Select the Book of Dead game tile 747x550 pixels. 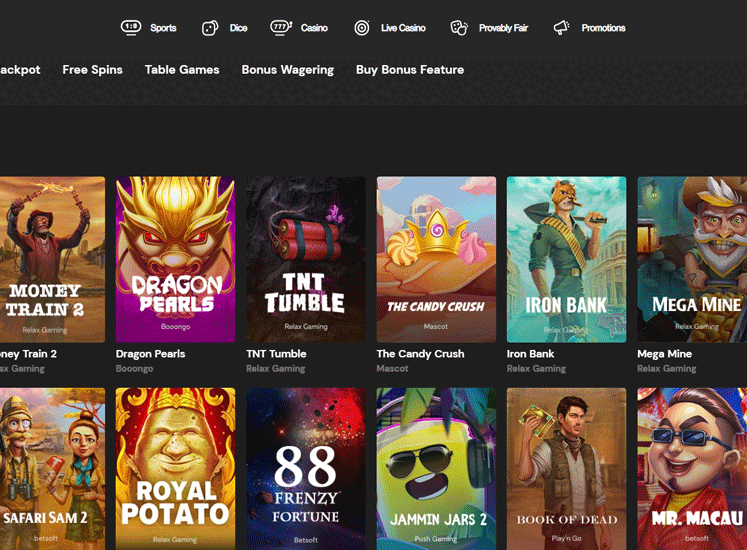(x=566, y=468)
